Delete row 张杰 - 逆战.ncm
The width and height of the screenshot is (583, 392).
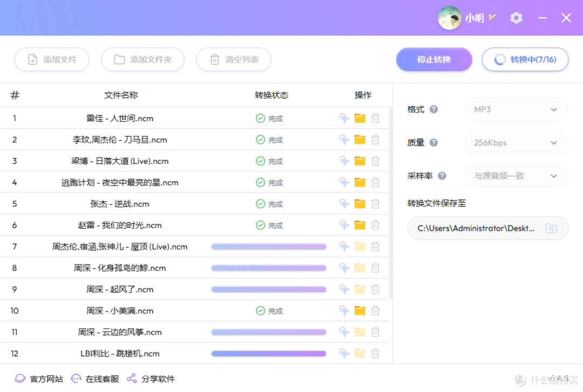(x=375, y=204)
